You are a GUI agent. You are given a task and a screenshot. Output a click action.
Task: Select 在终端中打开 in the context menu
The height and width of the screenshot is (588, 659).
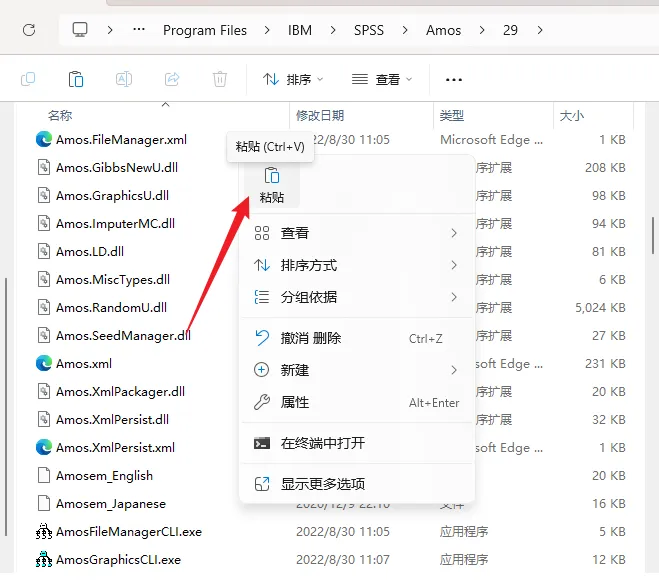click(356, 443)
